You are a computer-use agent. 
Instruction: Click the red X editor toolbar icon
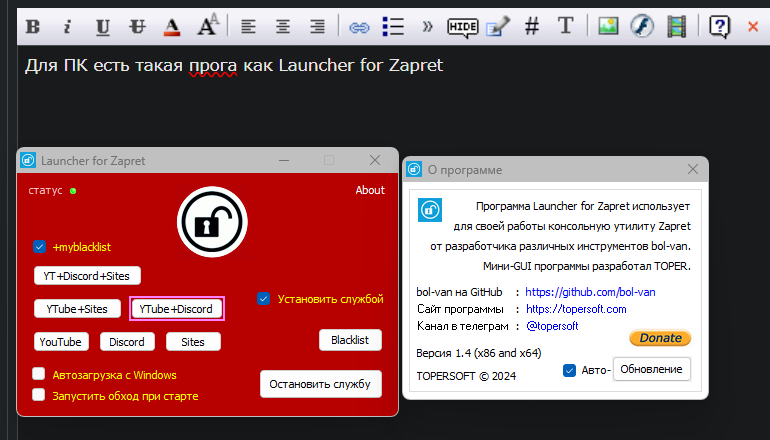pyautogui.click(x=753, y=27)
